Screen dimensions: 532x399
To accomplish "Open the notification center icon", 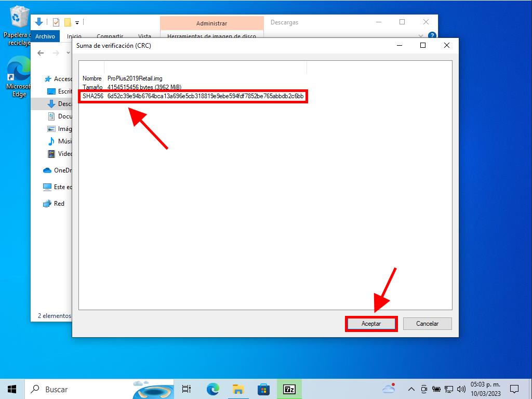I will point(514,389).
